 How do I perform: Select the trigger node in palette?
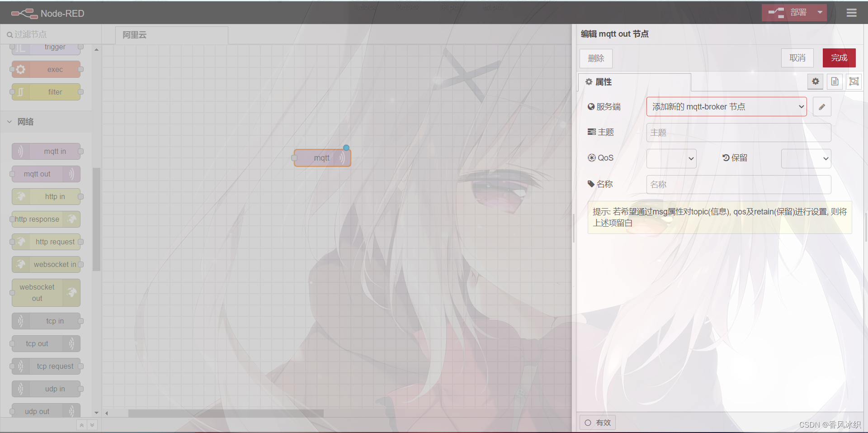(x=46, y=47)
